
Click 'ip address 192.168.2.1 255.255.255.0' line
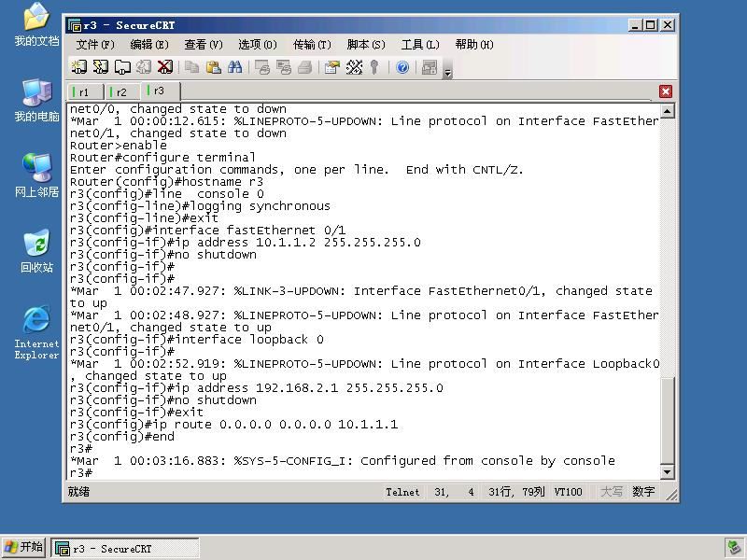(256, 388)
